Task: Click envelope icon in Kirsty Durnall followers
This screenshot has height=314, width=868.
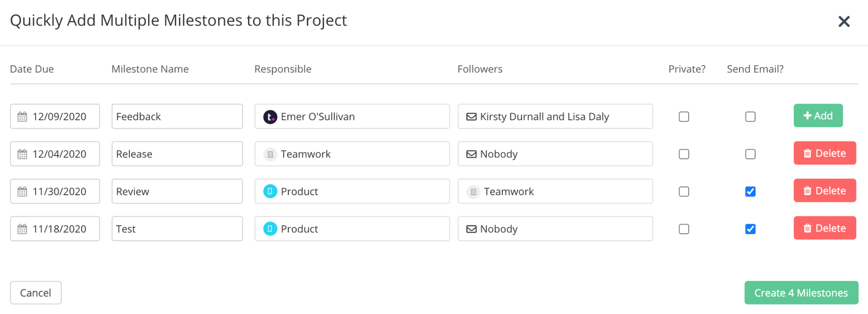Action: pyautogui.click(x=471, y=117)
